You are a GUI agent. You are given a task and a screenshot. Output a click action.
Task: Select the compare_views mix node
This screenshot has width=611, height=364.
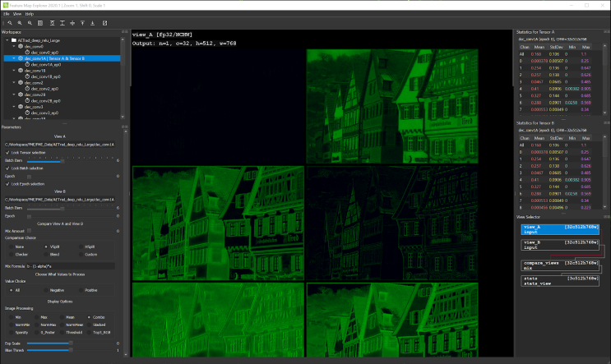(x=559, y=265)
